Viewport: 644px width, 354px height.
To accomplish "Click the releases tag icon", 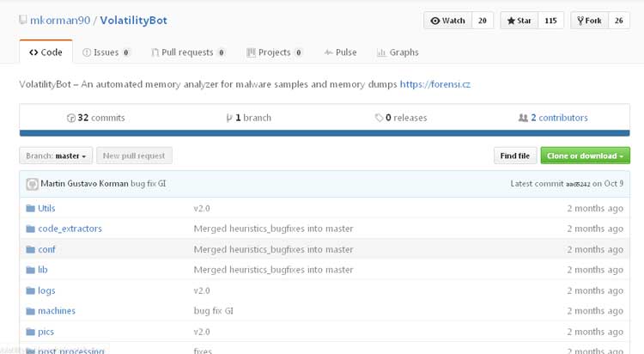I will click(379, 118).
